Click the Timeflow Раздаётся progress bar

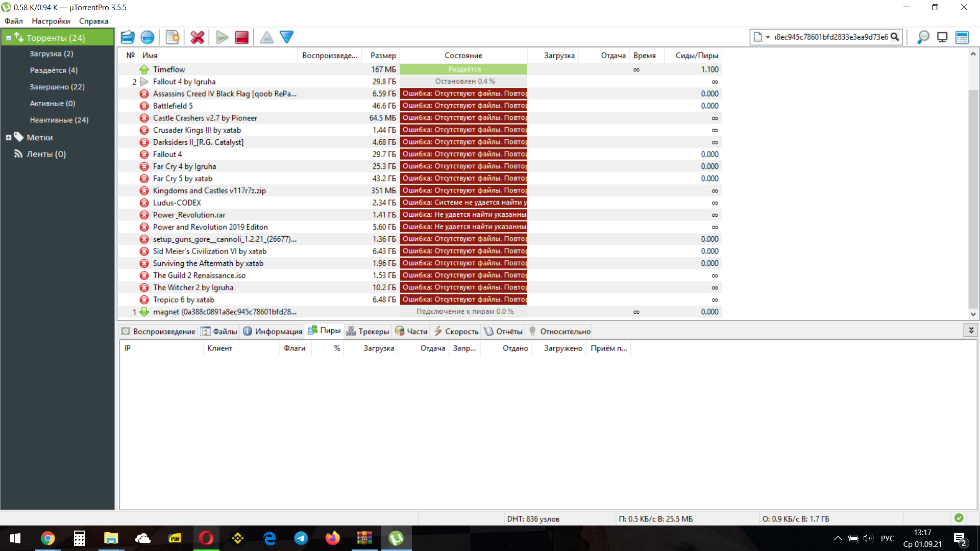(x=463, y=69)
